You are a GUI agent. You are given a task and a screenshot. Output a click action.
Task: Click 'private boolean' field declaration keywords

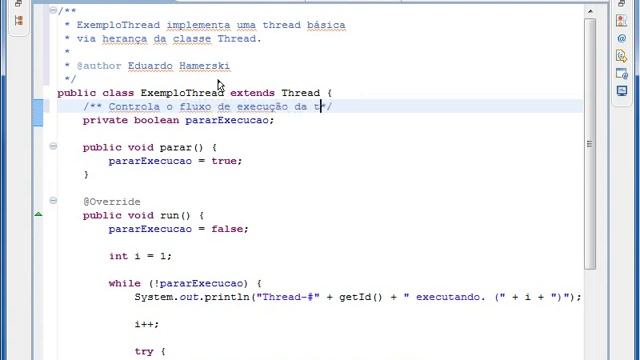[131, 120]
